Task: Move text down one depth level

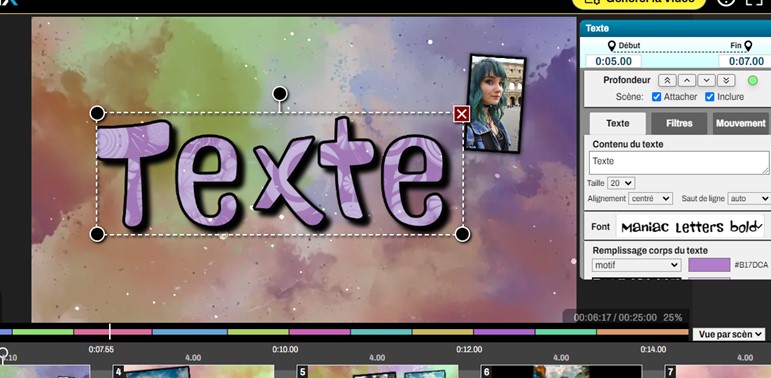Action: click(707, 81)
